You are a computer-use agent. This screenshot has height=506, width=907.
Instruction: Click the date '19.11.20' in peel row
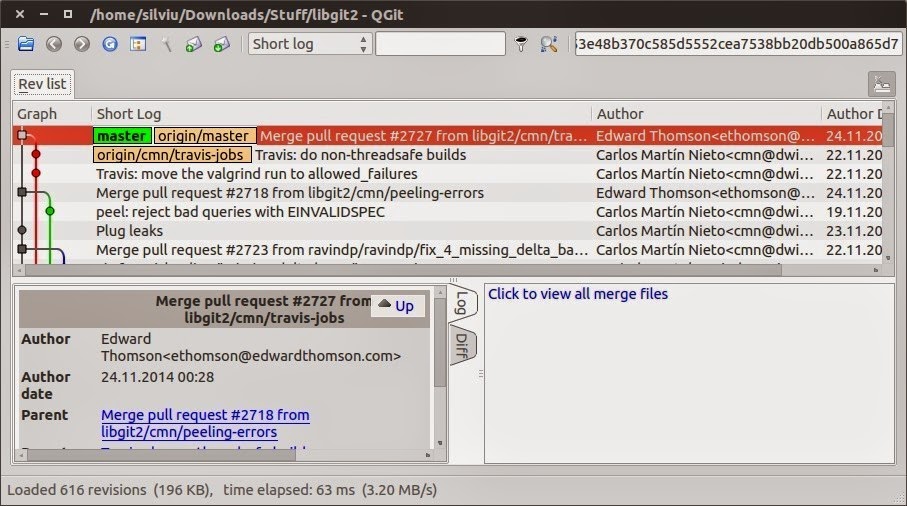point(854,212)
